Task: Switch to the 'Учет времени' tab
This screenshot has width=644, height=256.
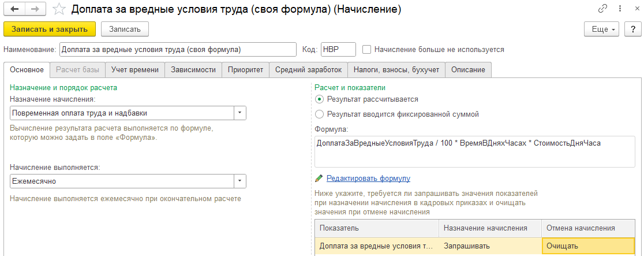Action: (x=135, y=70)
